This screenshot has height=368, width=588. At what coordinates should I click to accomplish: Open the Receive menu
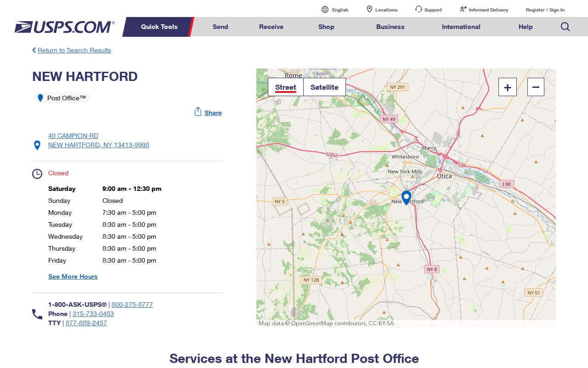[x=271, y=27]
